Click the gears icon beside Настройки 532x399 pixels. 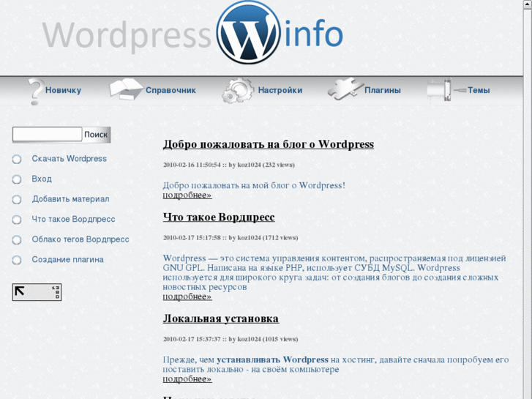click(x=238, y=90)
